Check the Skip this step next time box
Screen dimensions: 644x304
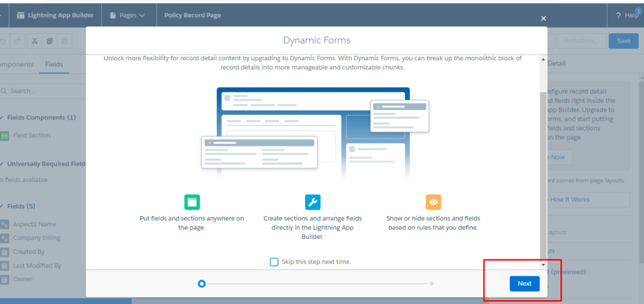(274, 262)
